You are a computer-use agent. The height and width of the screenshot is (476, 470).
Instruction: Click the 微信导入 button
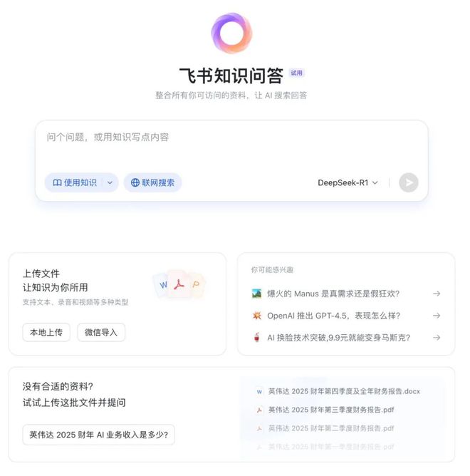point(101,332)
